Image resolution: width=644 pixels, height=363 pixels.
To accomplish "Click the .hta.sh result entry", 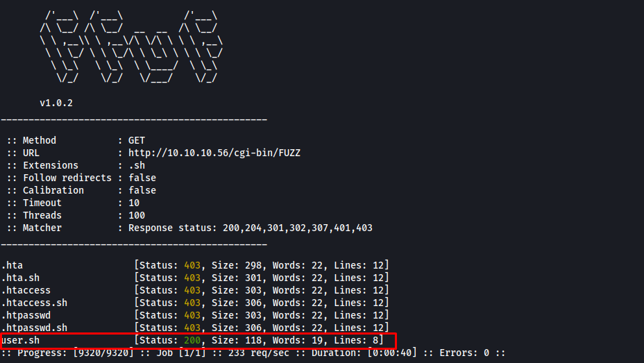I will point(20,278).
